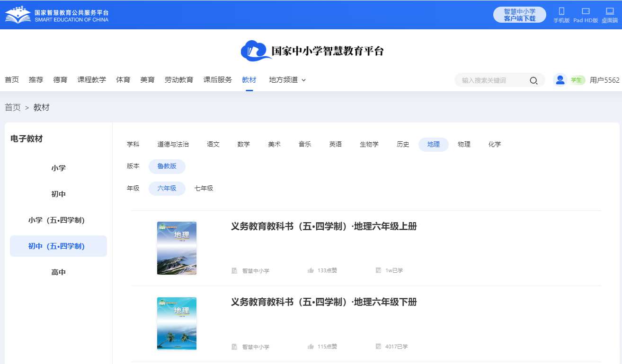Click the 115点赞 like count
Screen dimensions: 622x364
point(327,347)
